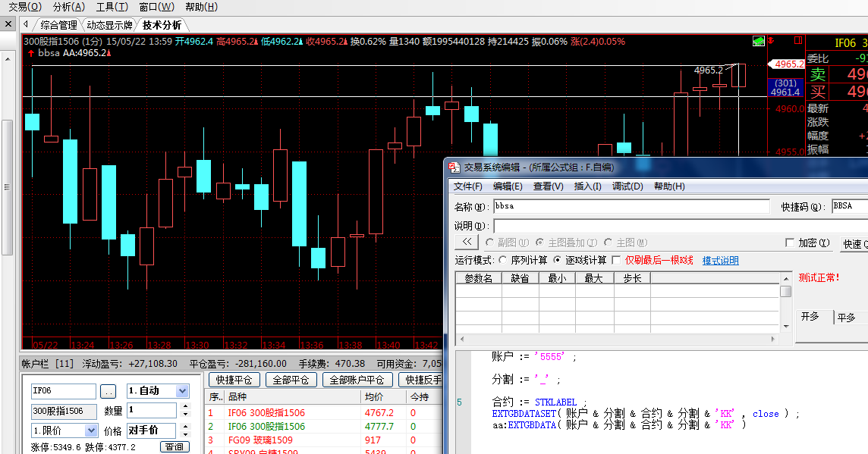Open the 调试(D) menu in the editor
Viewport: 868px width, 454px height.
(x=627, y=186)
